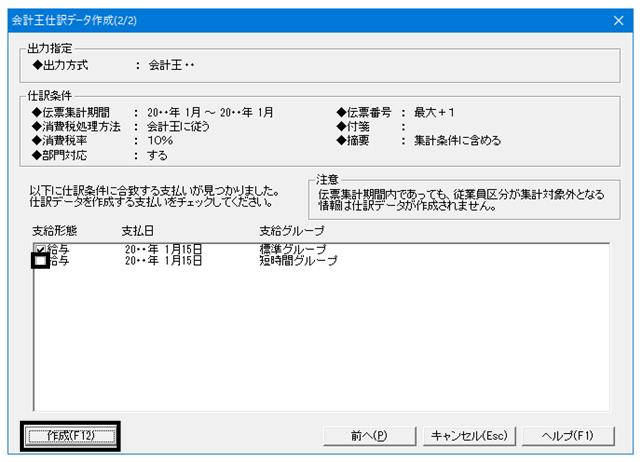Click payment date in 標準グループ row
642x462 pixels.
pyautogui.click(x=163, y=249)
